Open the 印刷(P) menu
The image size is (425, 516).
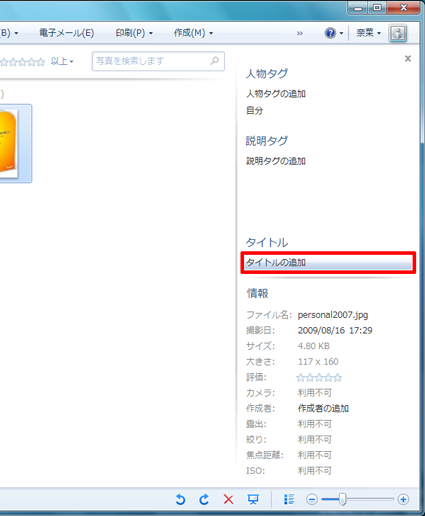pos(134,33)
